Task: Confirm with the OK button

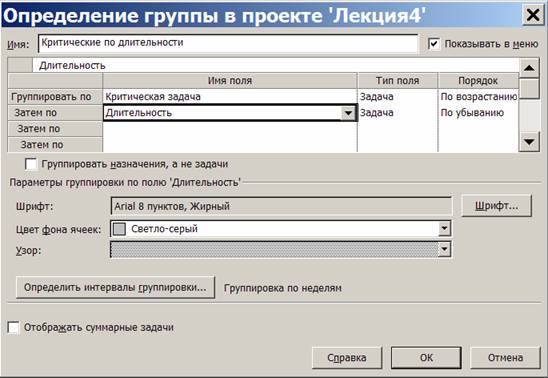Action: pyautogui.click(x=426, y=358)
